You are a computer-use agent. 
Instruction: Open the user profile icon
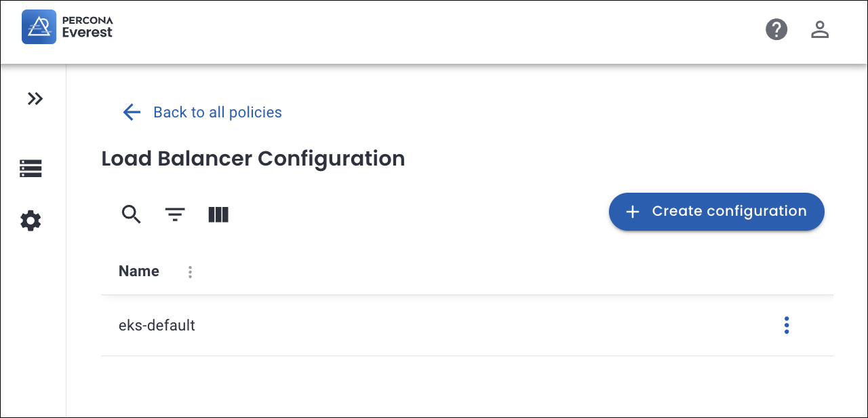pyautogui.click(x=820, y=29)
